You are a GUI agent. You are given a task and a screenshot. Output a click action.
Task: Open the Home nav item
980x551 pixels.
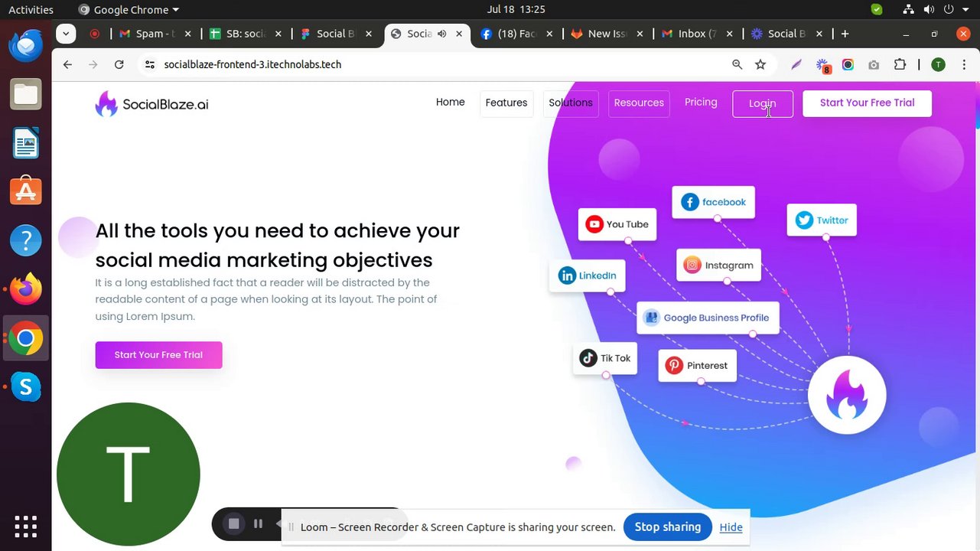(x=450, y=103)
